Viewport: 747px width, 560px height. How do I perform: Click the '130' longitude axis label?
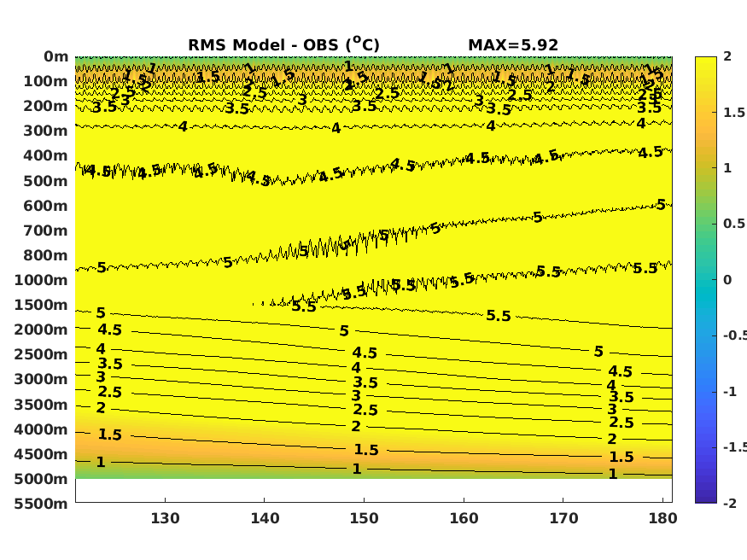[x=165, y=518]
